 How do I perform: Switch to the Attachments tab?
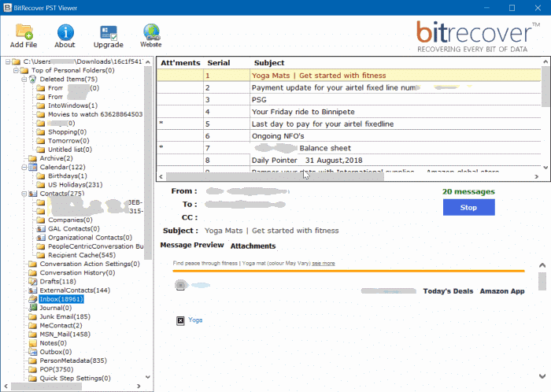click(253, 246)
